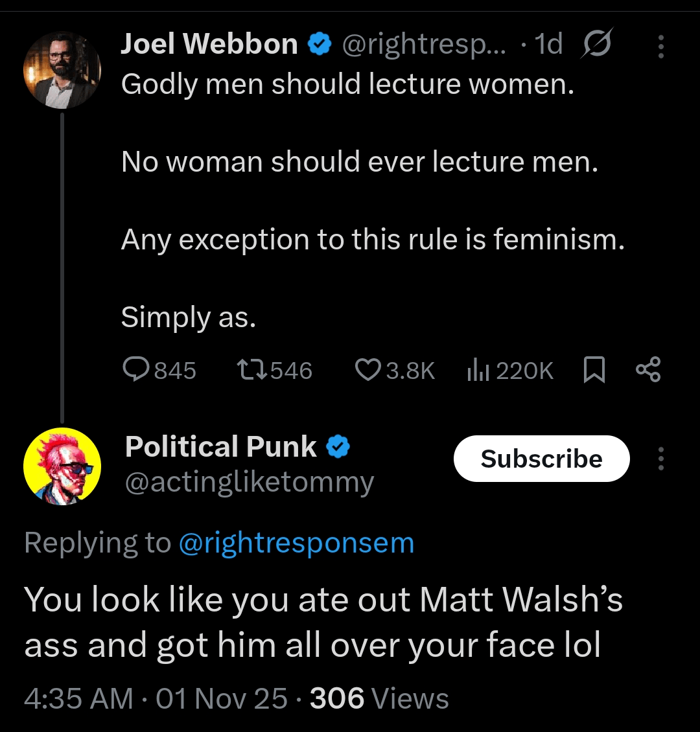Tap the blue verified badge next to Joel Webbon
700x732 pixels.
[320, 45]
